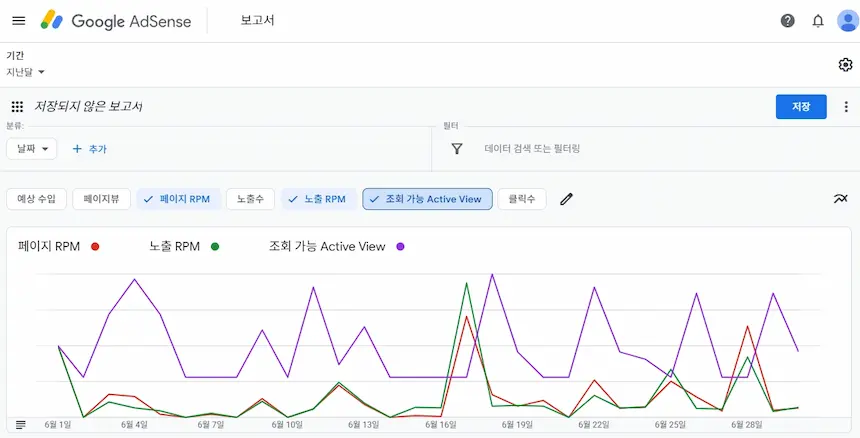
Task: Click the 6월 7일 axis label
Action: click(210, 425)
